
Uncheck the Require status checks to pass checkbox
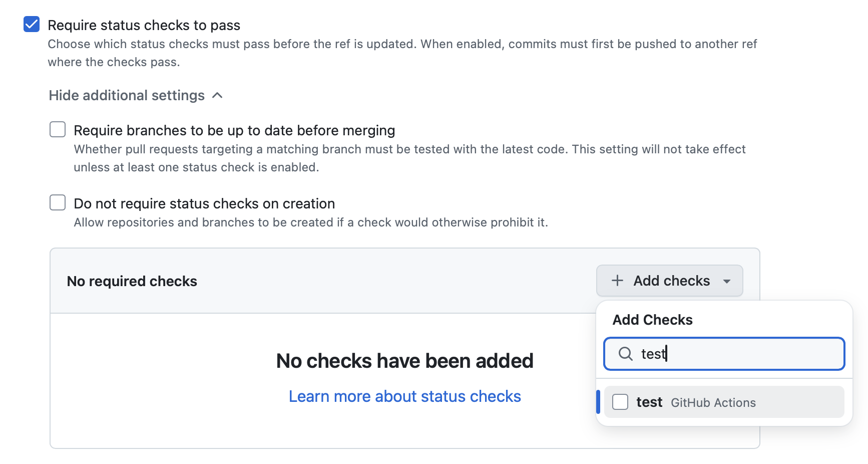pyautogui.click(x=32, y=24)
